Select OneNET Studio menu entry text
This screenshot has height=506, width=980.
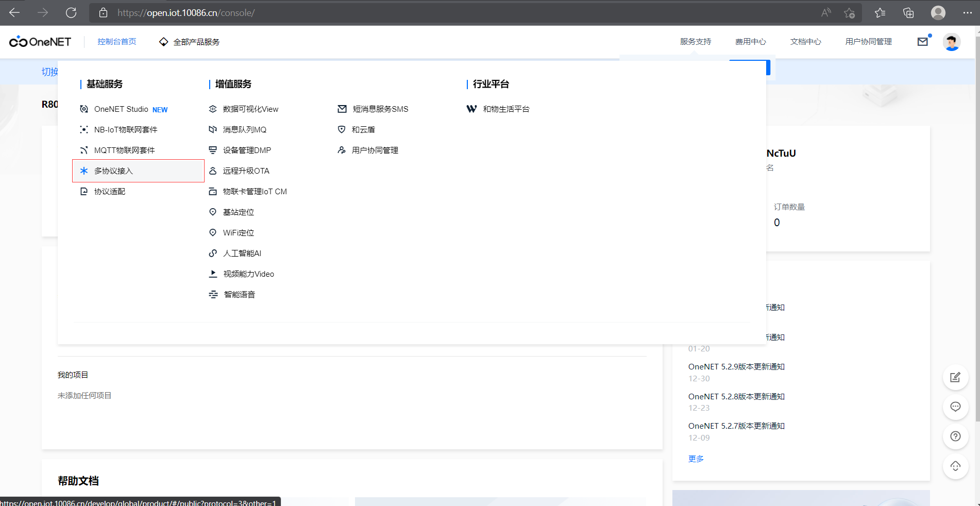coord(121,109)
